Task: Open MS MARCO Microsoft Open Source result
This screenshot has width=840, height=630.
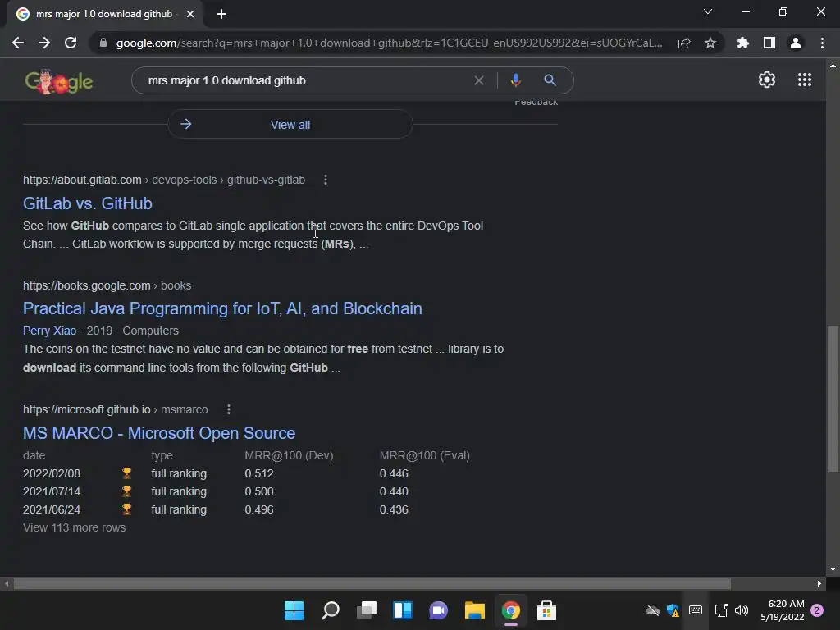Action: [159, 433]
